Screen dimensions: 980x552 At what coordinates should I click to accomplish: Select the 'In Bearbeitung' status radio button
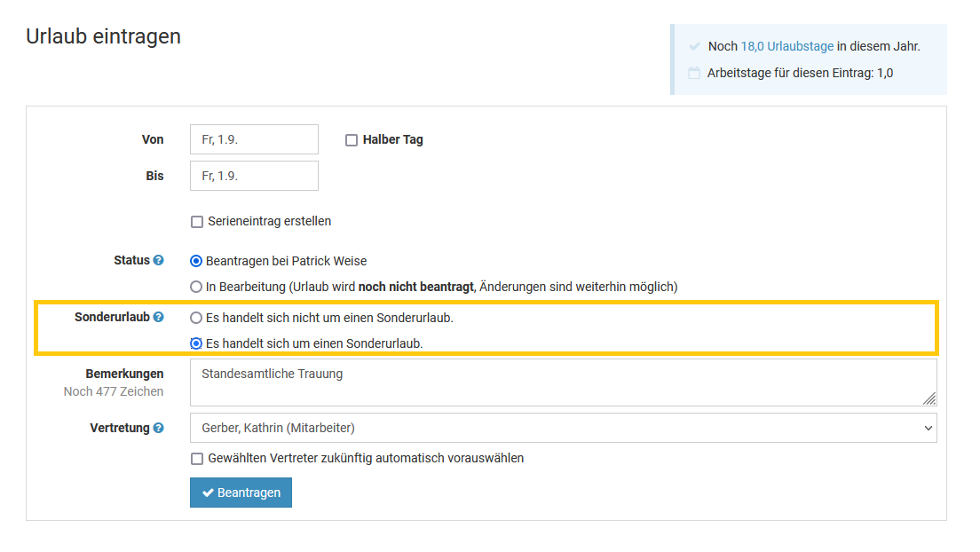click(x=196, y=287)
